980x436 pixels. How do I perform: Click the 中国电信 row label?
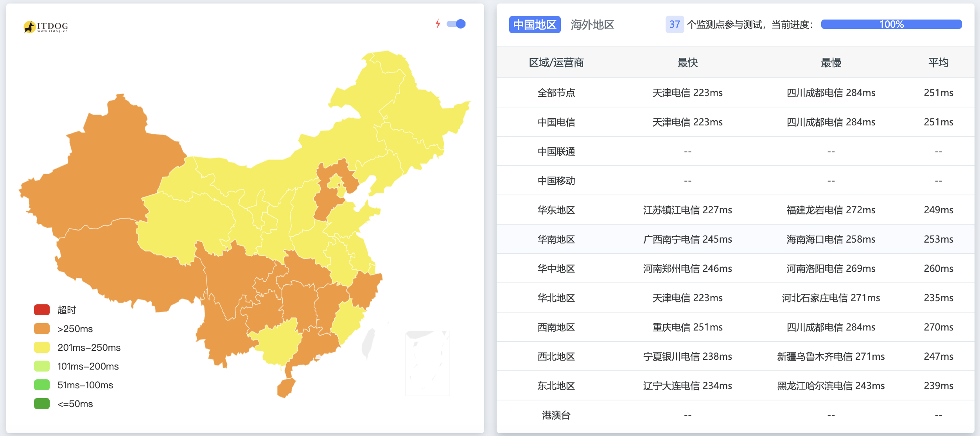[x=556, y=122]
